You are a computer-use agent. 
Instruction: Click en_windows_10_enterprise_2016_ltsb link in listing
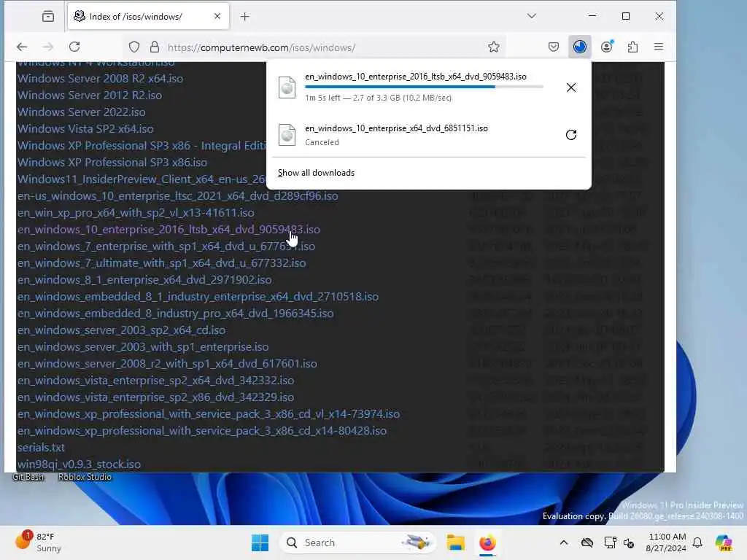pos(169,230)
